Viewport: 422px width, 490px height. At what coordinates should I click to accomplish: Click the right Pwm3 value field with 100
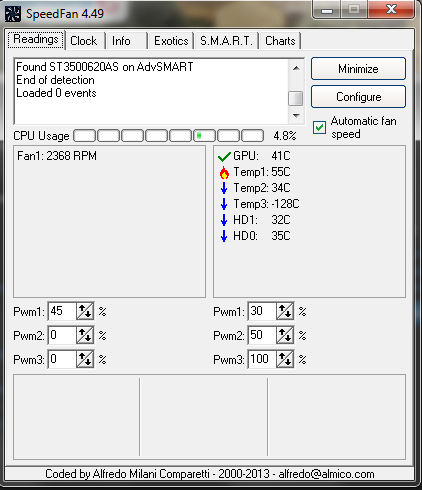(262, 359)
